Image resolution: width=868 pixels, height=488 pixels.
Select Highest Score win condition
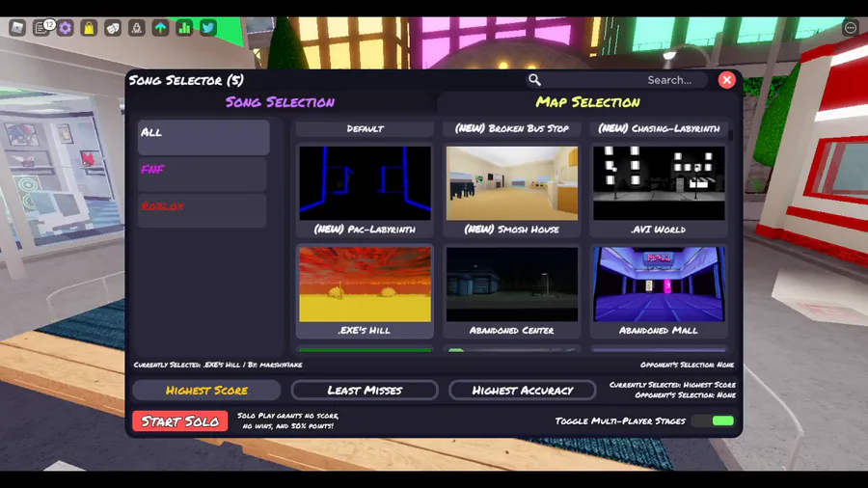pos(206,390)
